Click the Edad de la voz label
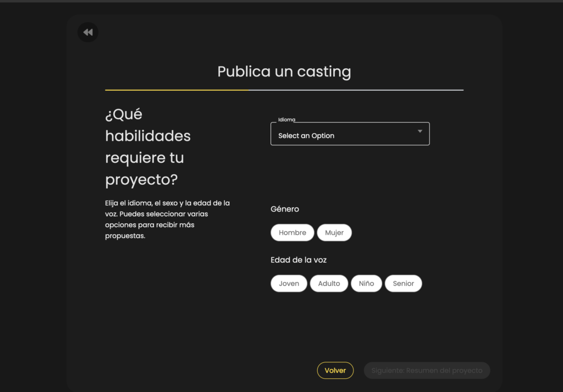 [x=299, y=260]
